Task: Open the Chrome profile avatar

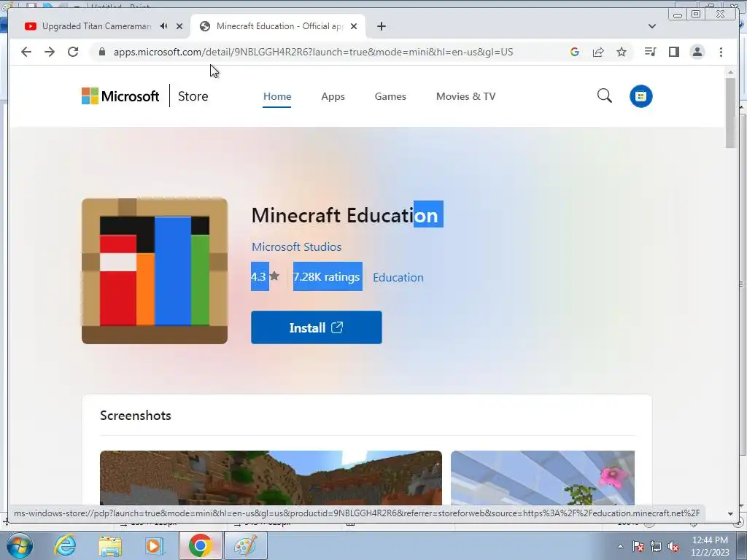Action: pyautogui.click(x=697, y=52)
